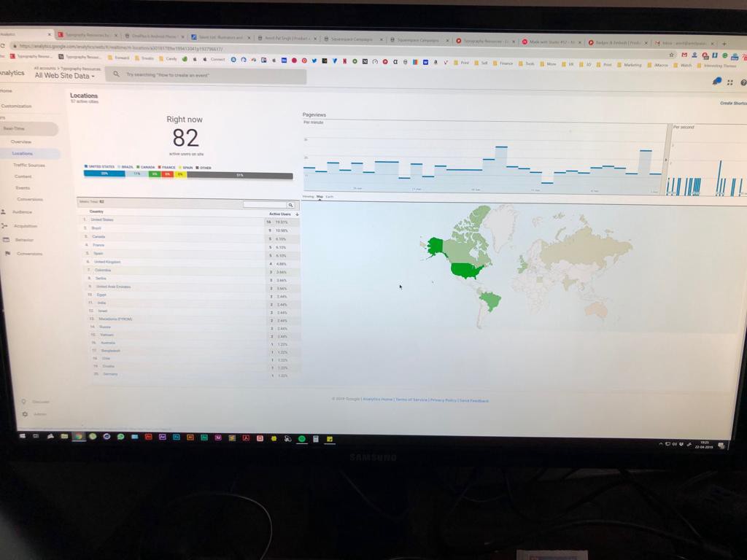Expand the Acquisition section in sidebar
The width and height of the screenshot is (747, 560).
[26, 226]
